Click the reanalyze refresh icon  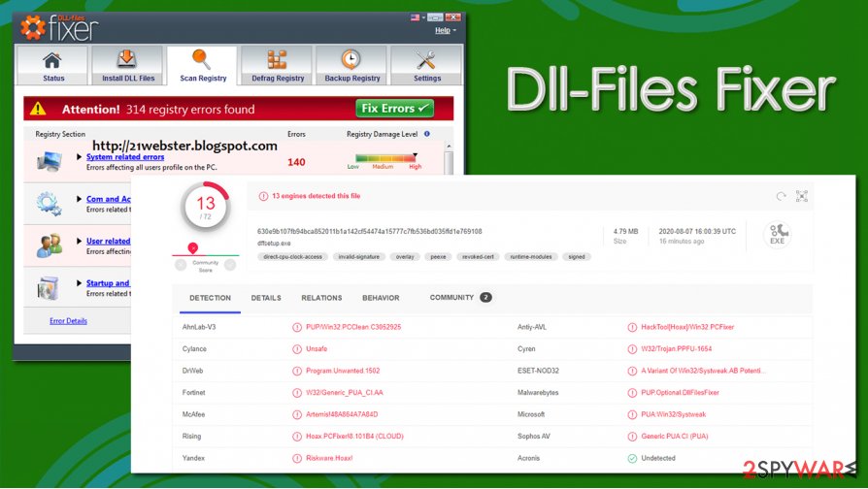pyautogui.click(x=781, y=196)
